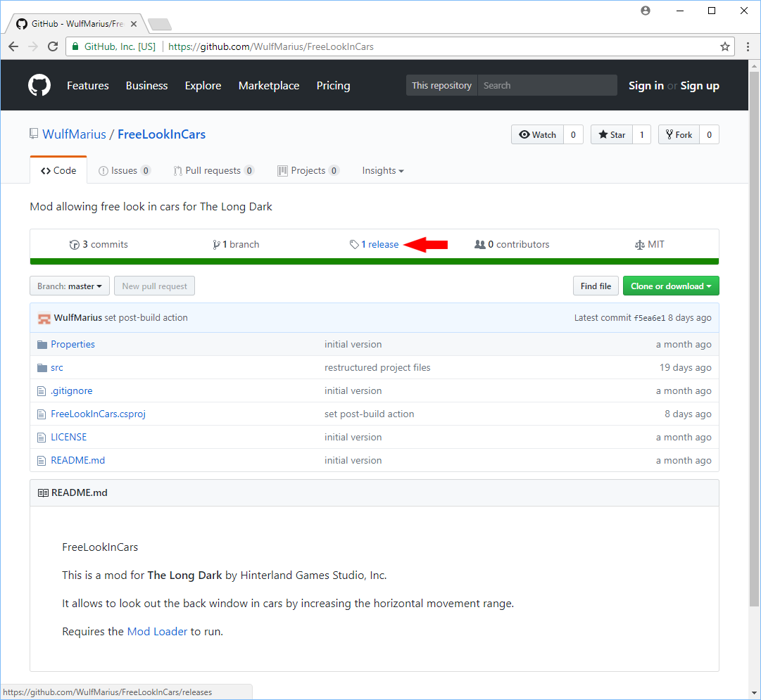Click the New pull request button

(154, 286)
